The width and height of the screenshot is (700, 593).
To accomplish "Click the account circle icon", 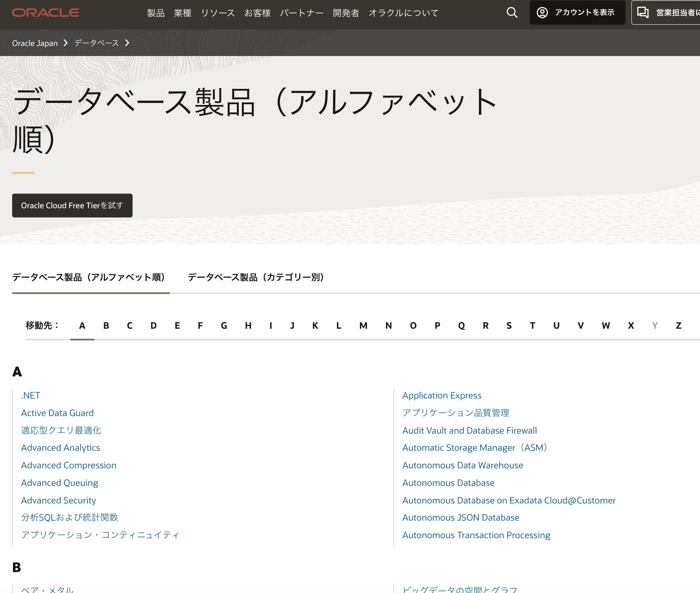I will [x=542, y=13].
